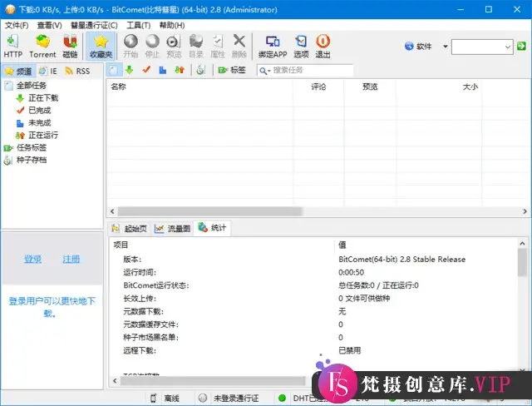Open the top-right search combo box

point(482,47)
